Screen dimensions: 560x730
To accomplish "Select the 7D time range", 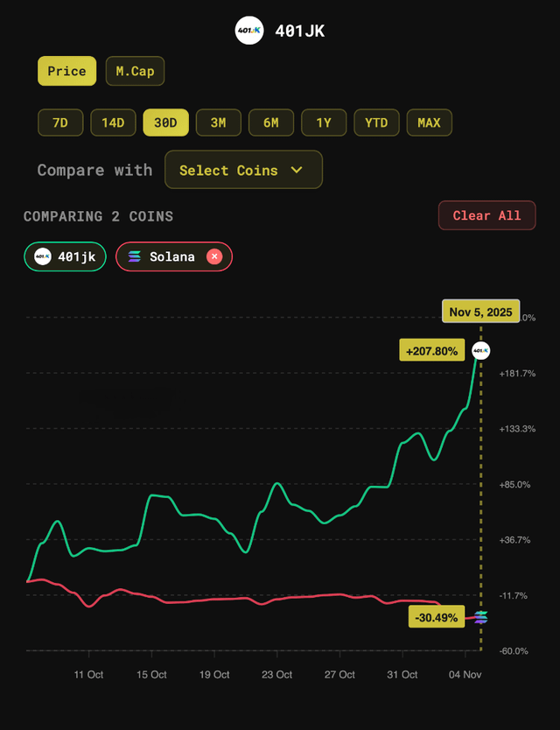I will 60,123.
